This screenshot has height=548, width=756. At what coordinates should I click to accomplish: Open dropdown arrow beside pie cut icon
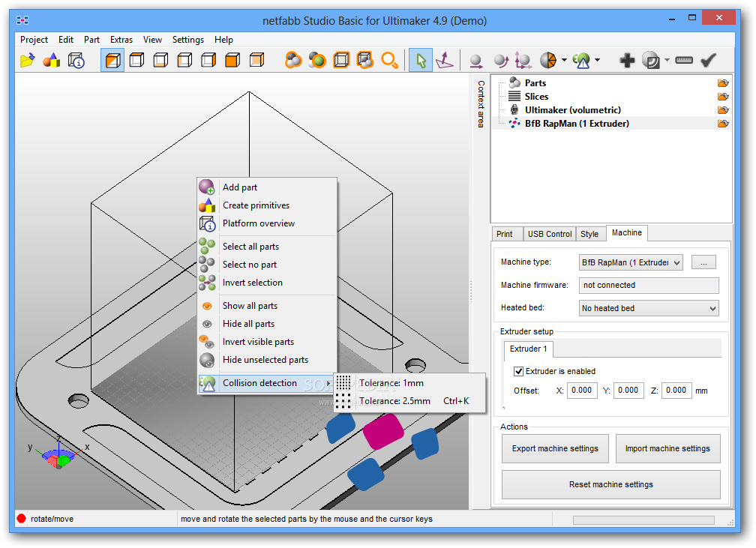(564, 60)
